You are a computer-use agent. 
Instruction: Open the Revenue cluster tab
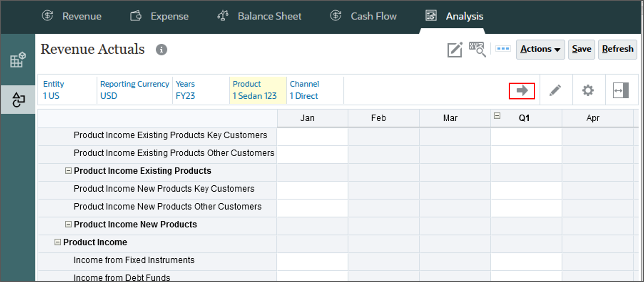tap(72, 16)
